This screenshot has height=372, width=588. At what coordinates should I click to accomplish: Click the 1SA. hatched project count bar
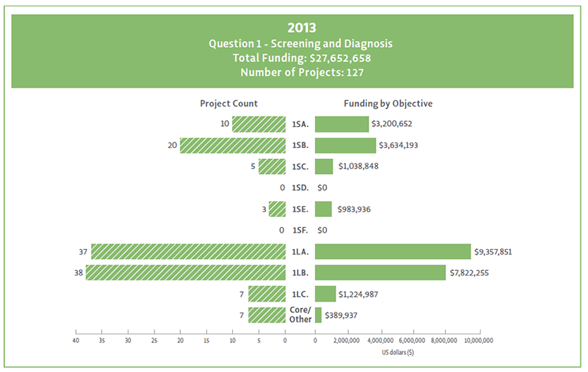tap(259, 124)
